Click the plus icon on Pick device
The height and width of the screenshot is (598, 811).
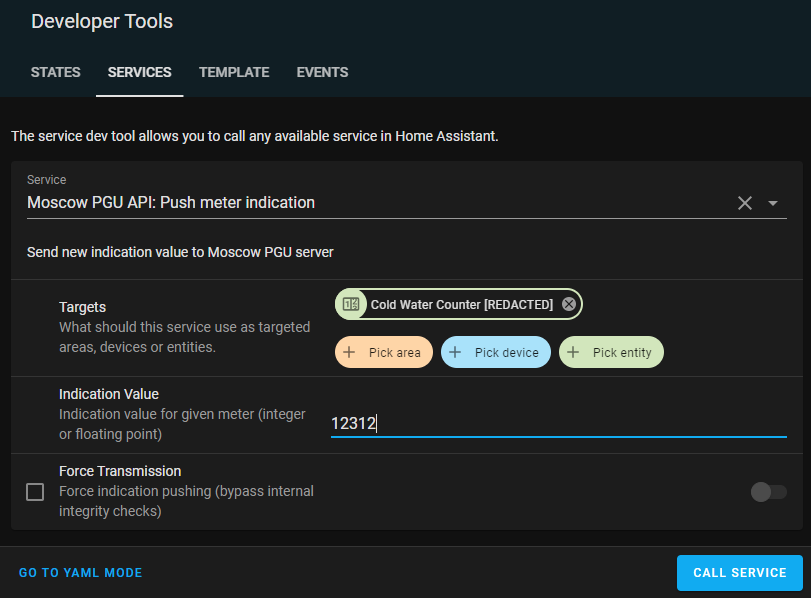tap(455, 352)
